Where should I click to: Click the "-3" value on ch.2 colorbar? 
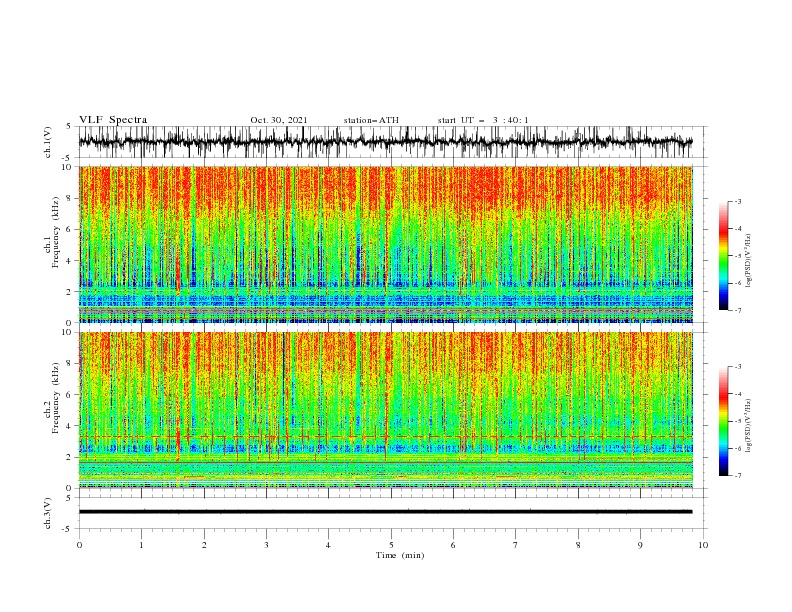(738, 367)
